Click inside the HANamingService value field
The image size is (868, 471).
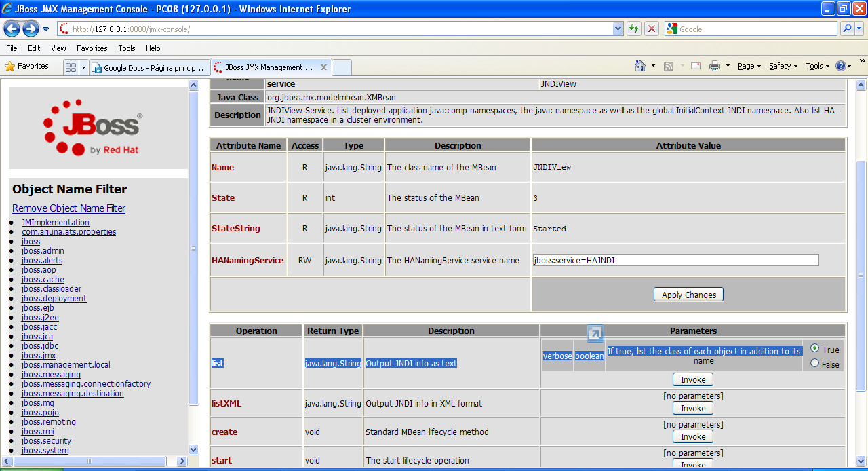[x=675, y=259]
